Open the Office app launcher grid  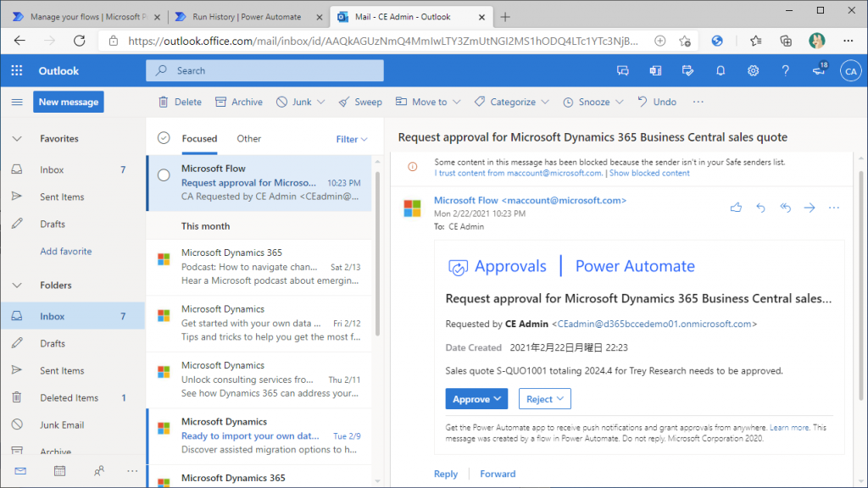tap(17, 71)
